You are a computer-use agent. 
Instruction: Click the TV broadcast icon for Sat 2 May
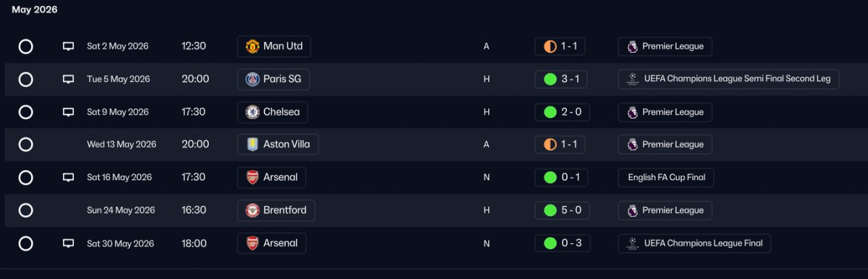pos(68,47)
